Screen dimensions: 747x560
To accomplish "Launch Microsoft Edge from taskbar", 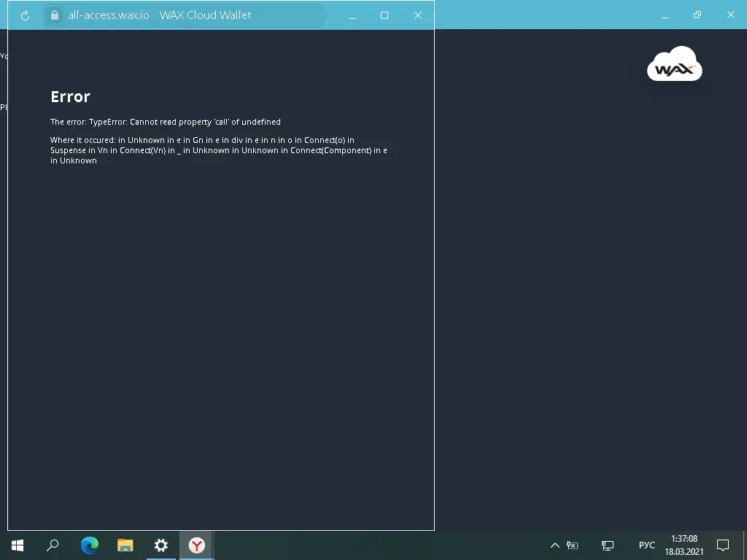I will pyautogui.click(x=90, y=545).
